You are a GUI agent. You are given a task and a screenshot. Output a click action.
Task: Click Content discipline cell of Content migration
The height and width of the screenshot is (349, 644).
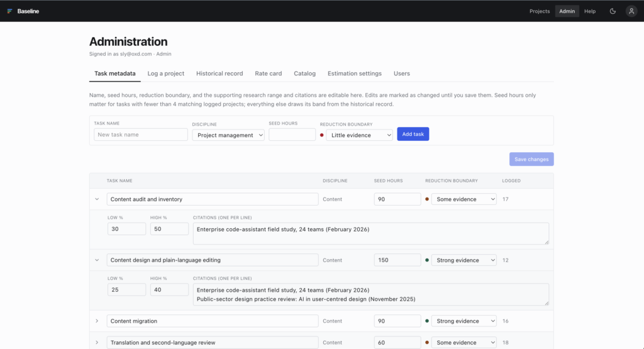point(332,321)
